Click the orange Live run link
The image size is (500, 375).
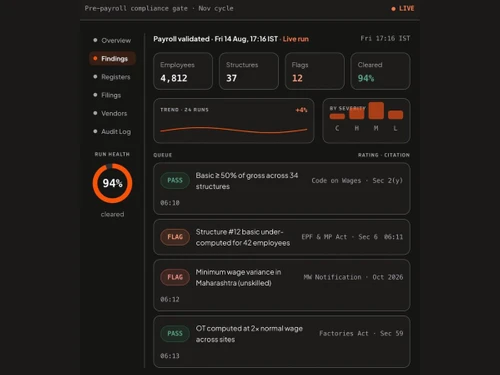click(x=296, y=39)
